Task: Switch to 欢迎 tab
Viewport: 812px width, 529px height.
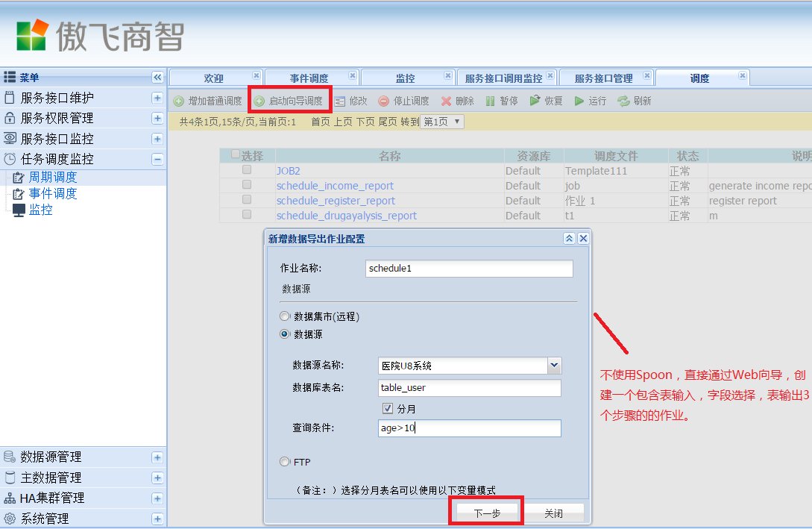Action: click(214, 78)
